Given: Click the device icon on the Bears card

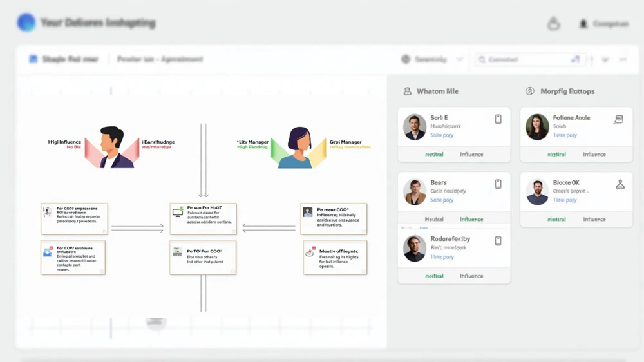Looking at the screenshot, I should pos(498,184).
